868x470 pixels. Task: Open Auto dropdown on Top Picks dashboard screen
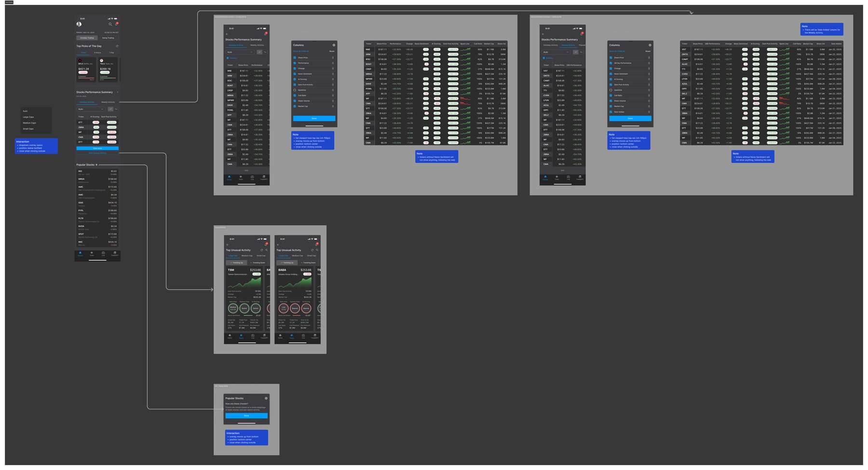tap(91, 109)
